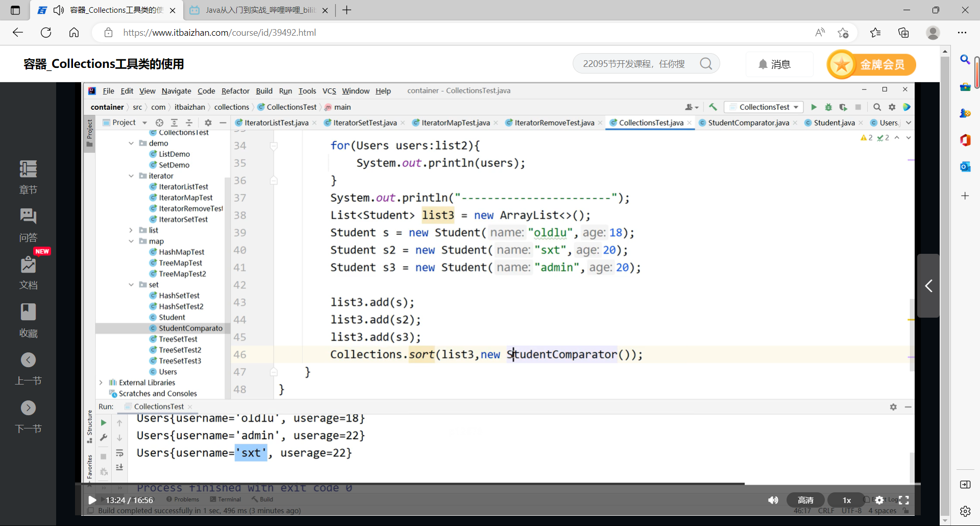Select the HashMapTest class in the project tree

[x=181, y=252]
